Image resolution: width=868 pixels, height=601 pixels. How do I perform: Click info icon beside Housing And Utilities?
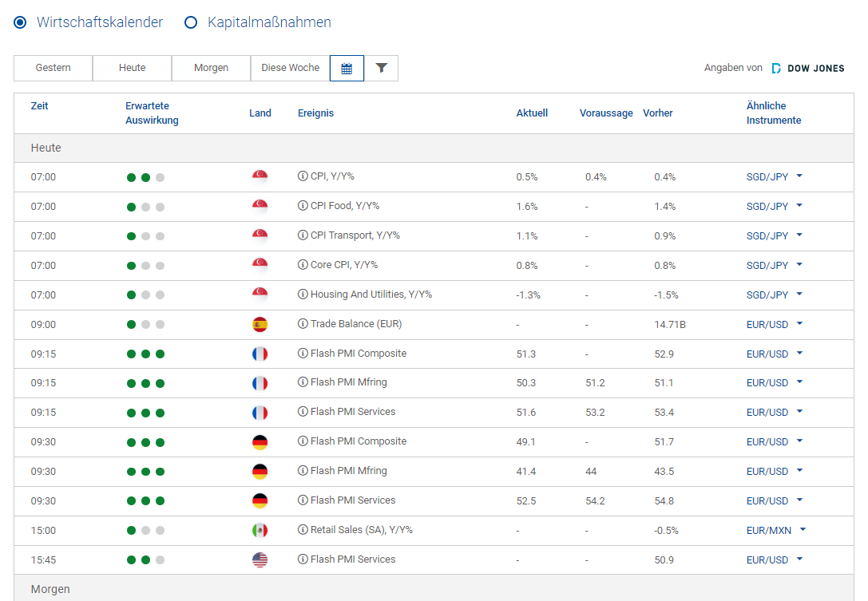pos(303,294)
